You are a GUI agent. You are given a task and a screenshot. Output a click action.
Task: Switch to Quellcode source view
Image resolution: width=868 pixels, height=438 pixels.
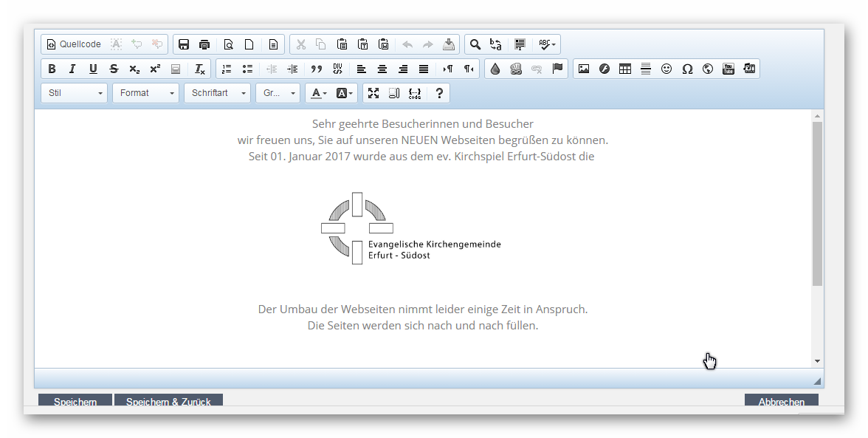click(x=74, y=44)
